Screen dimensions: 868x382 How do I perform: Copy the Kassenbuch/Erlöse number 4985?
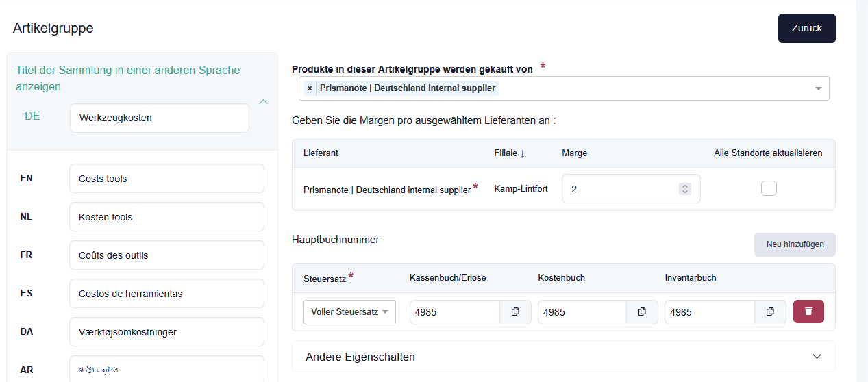click(515, 311)
